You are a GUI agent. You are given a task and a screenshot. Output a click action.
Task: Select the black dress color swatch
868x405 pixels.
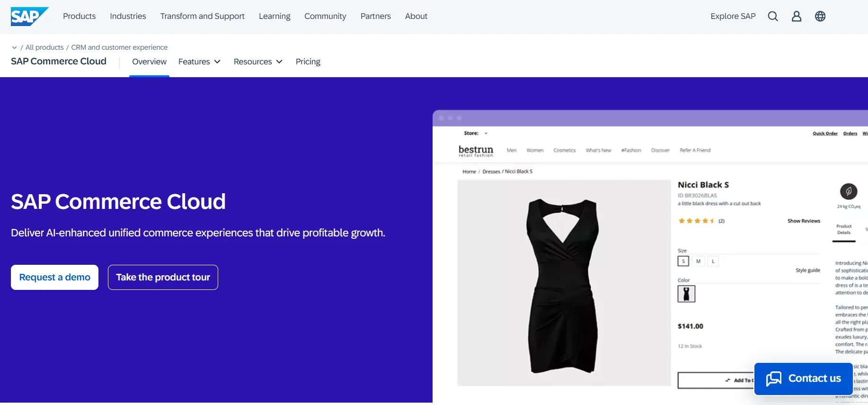point(686,294)
